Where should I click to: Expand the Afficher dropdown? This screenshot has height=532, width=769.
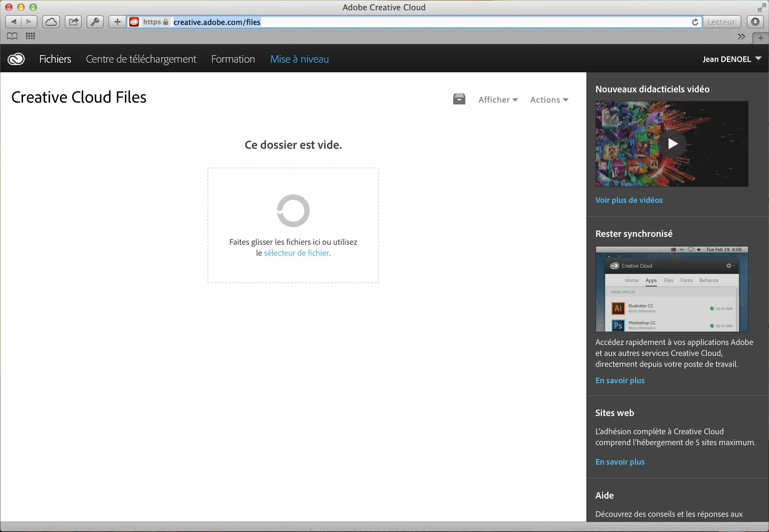(x=498, y=100)
